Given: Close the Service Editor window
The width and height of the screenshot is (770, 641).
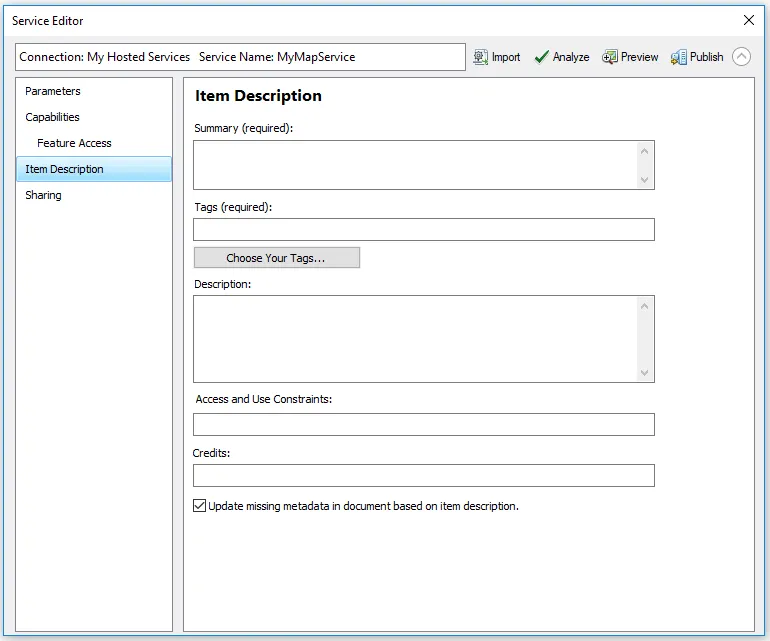Looking at the screenshot, I should pos(749,20).
